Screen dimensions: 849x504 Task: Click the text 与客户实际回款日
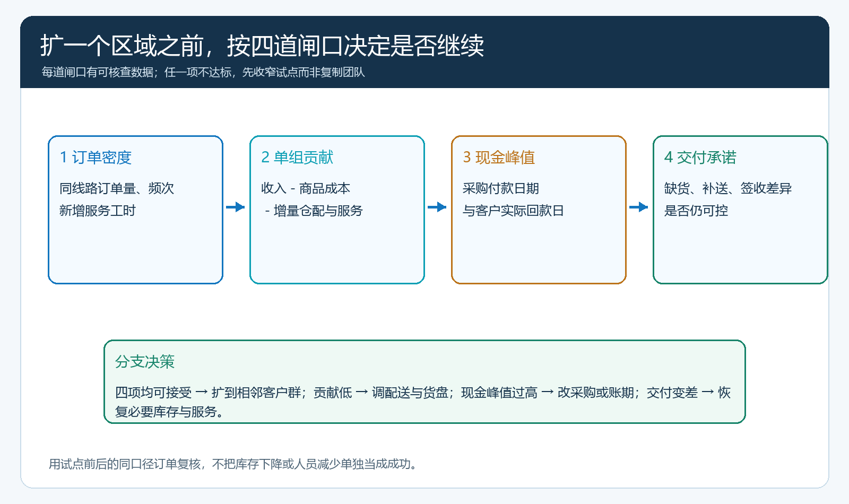[x=513, y=211]
